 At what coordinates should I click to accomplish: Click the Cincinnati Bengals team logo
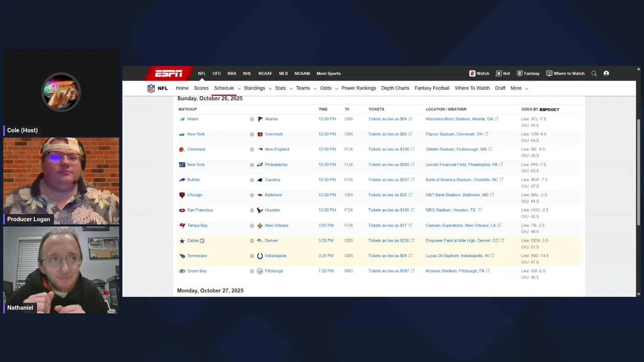(x=260, y=134)
